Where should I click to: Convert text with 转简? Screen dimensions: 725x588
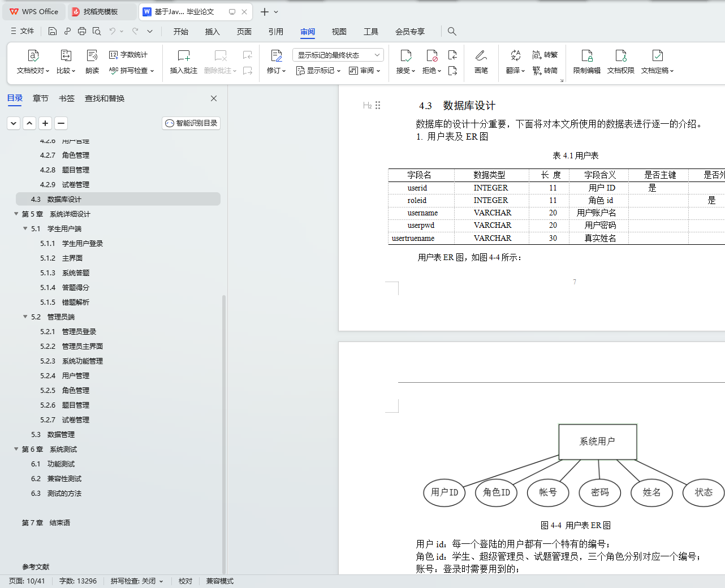tap(545, 71)
